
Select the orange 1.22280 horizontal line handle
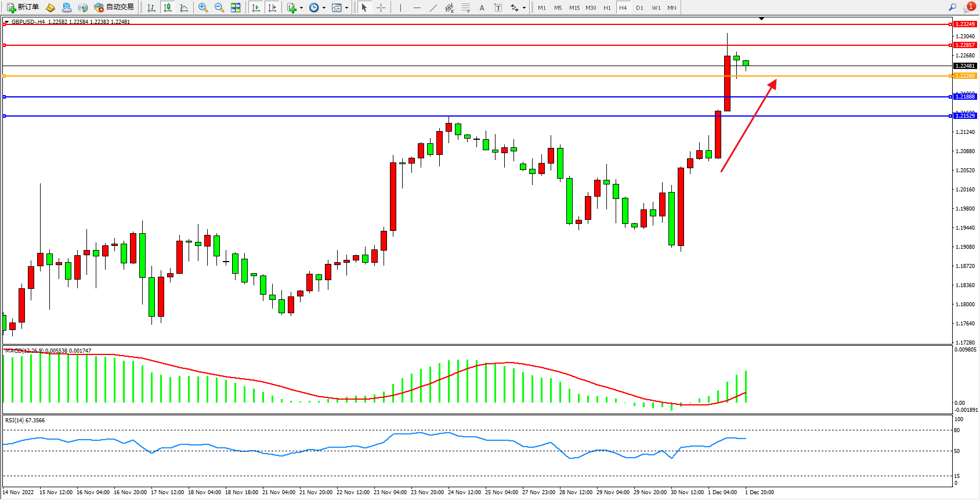(x=5, y=76)
